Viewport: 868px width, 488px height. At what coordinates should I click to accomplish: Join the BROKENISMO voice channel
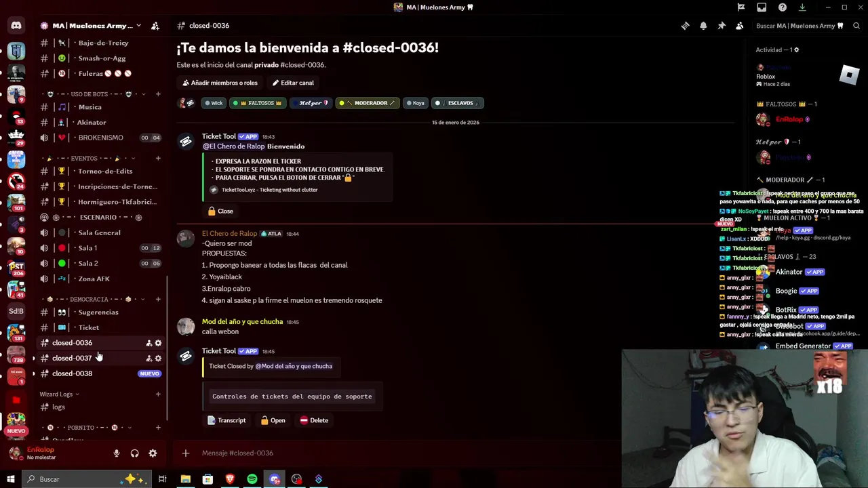point(100,138)
